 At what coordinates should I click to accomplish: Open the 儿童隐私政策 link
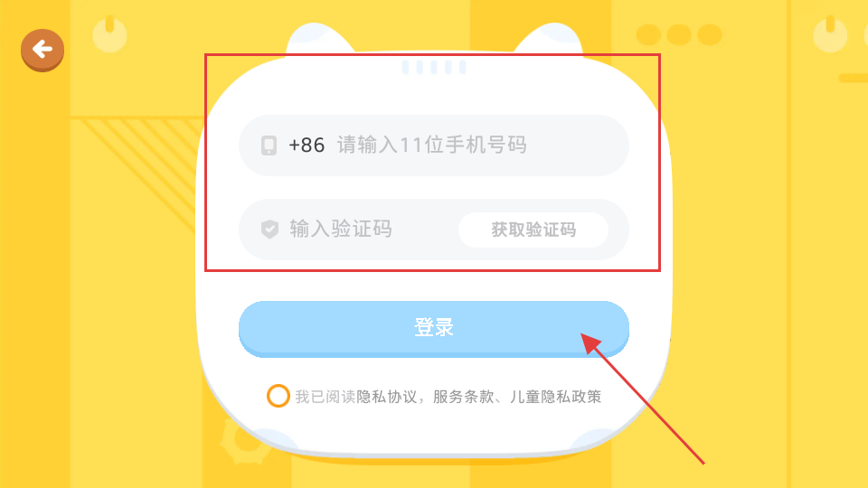555,397
